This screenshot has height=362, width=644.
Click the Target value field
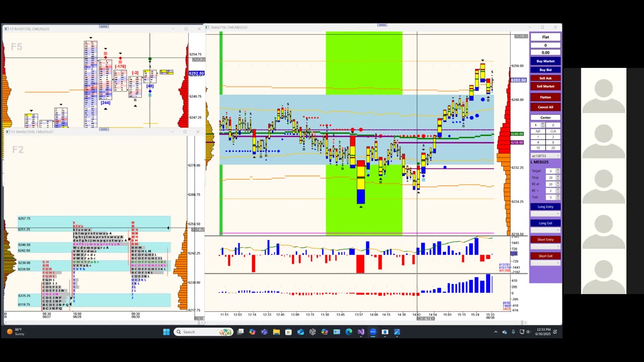point(550,171)
